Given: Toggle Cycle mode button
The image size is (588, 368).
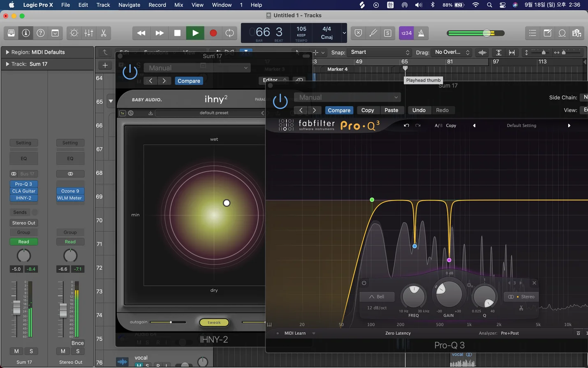Looking at the screenshot, I should click(x=230, y=33).
